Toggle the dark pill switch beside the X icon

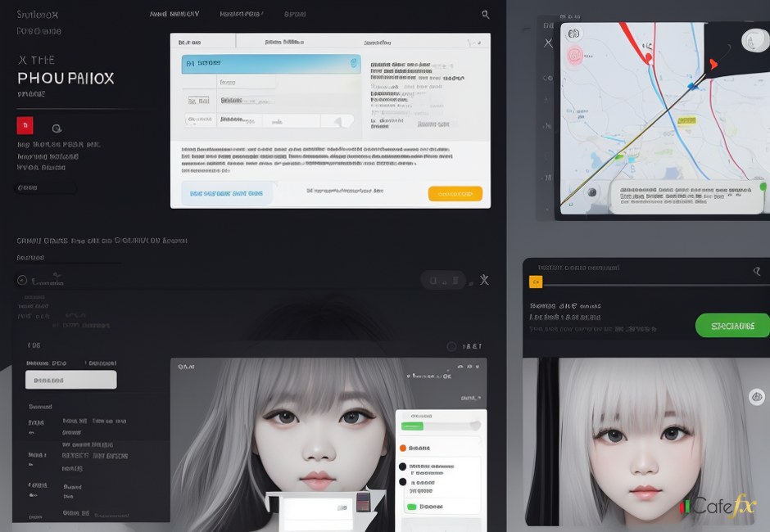coord(443,280)
